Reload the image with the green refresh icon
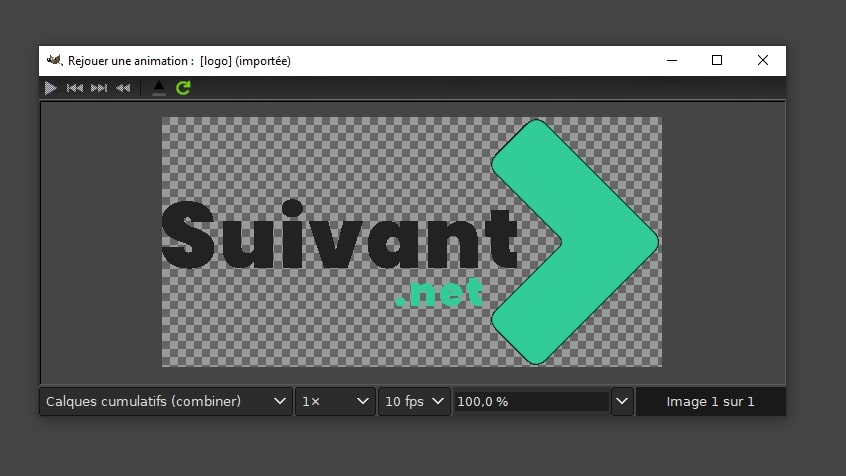Viewport: 846px width, 476px height. coord(183,88)
